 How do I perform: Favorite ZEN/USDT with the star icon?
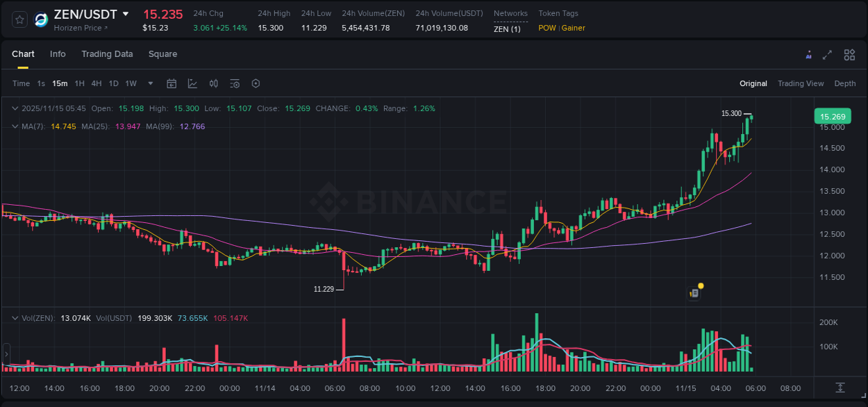click(19, 19)
